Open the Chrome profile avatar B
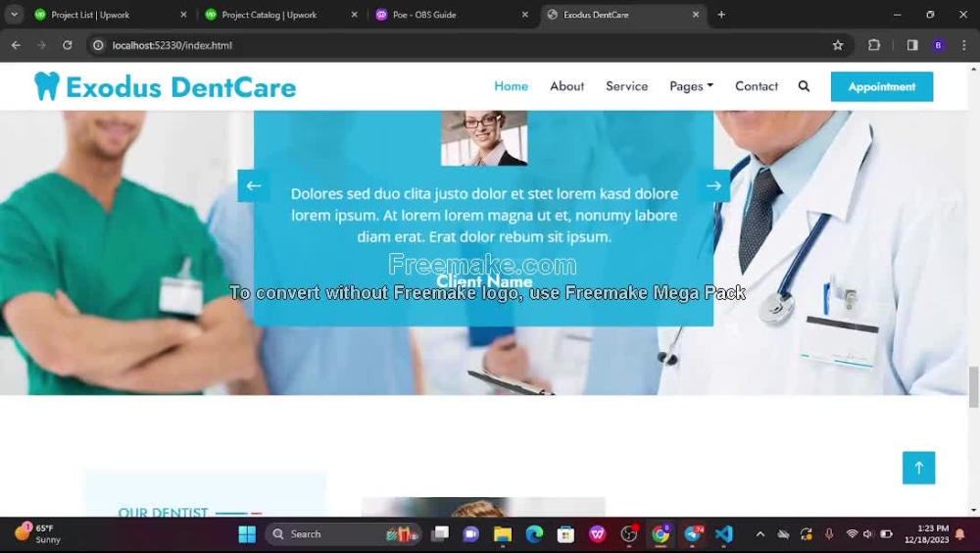Viewport: 980px width, 553px height. pyautogui.click(x=938, y=45)
